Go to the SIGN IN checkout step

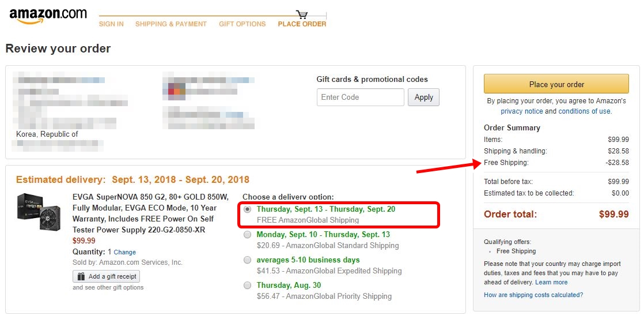(111, 24)
